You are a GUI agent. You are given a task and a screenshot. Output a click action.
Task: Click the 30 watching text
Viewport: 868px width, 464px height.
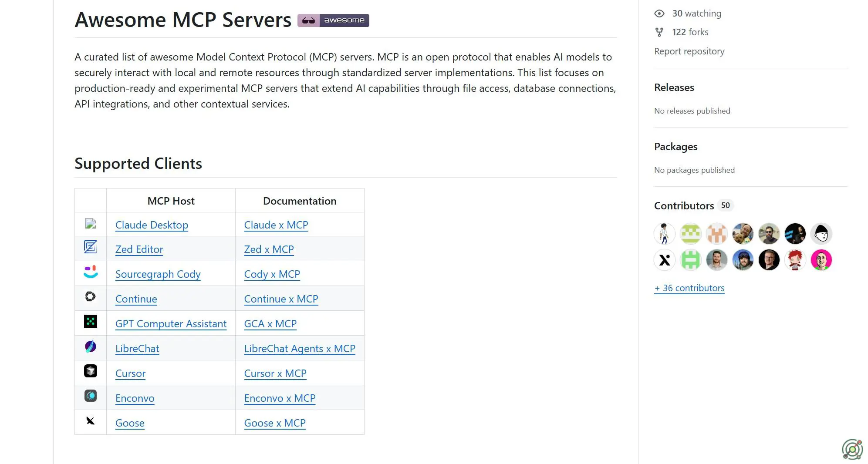click(696, 13)
